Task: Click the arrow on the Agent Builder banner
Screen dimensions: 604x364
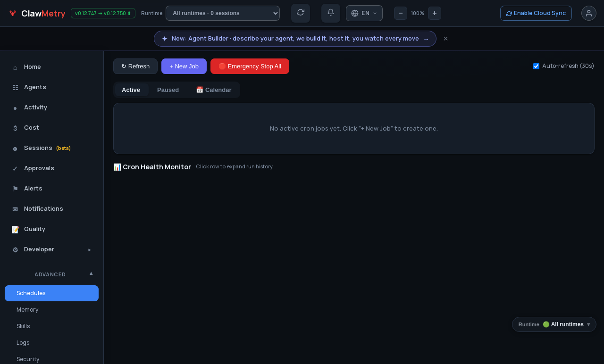Action: (x=426, y=39)
